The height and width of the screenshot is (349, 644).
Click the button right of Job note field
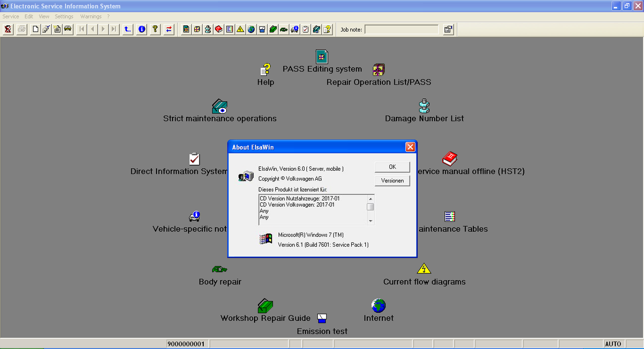pyautogui.click(x=448, y=29)
